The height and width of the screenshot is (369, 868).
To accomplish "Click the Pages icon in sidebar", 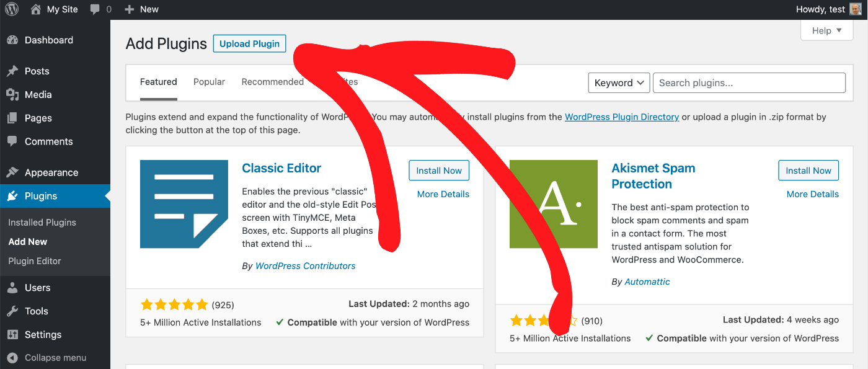I will pos(12,118).
